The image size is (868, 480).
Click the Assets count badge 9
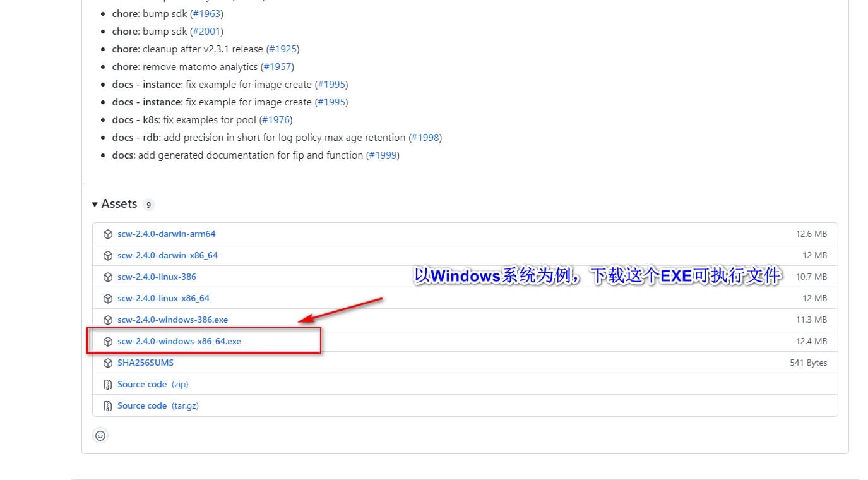(x=148, y=205)
